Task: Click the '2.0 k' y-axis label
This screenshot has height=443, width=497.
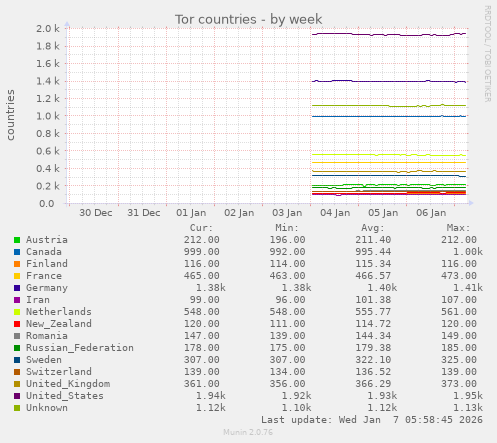Action: tap(48, 29)
